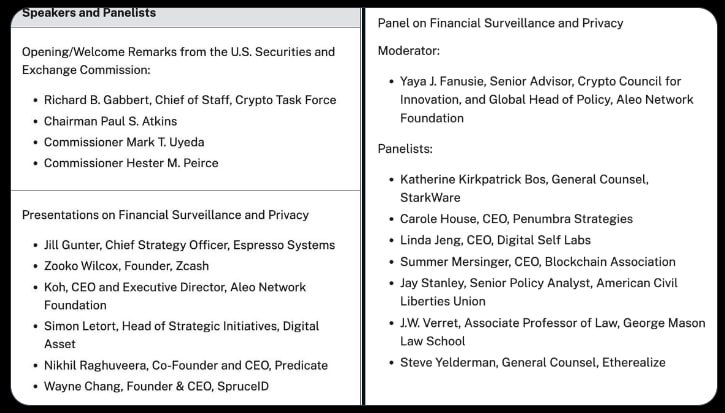Viewport: 725px width, 413px height.
Task: Select Jill Gunter, Espresso Systems entry
Action: tap(189, 245)
